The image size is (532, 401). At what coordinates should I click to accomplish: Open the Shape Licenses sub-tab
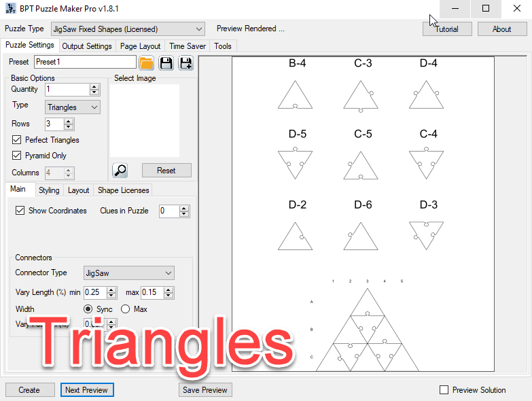pyautogui.click(x=124, y=190)
